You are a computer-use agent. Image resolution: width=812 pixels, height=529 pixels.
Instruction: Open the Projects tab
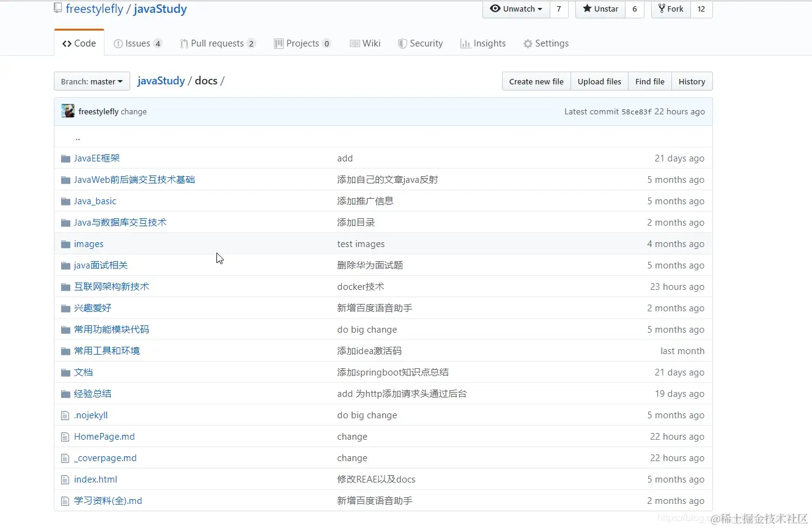pyautogui.click(x=303, y=43)
